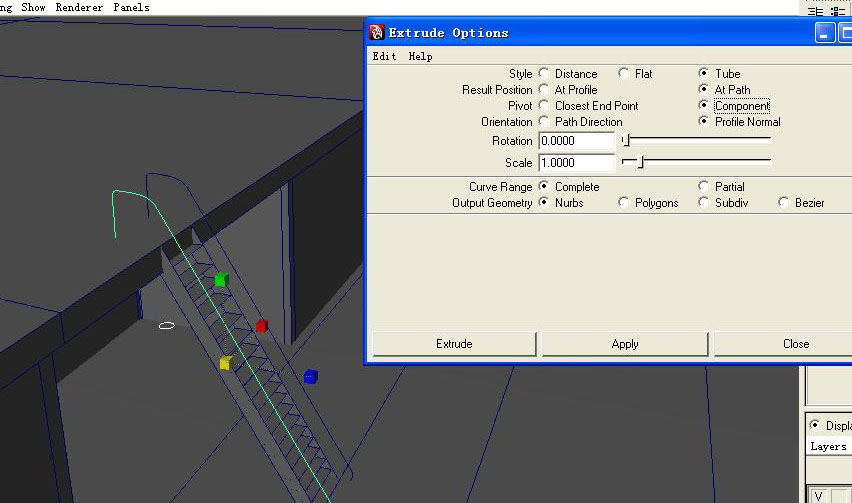The image size is (852, 503).
Task: Set output geometry to Polygons
Action: 623,202
